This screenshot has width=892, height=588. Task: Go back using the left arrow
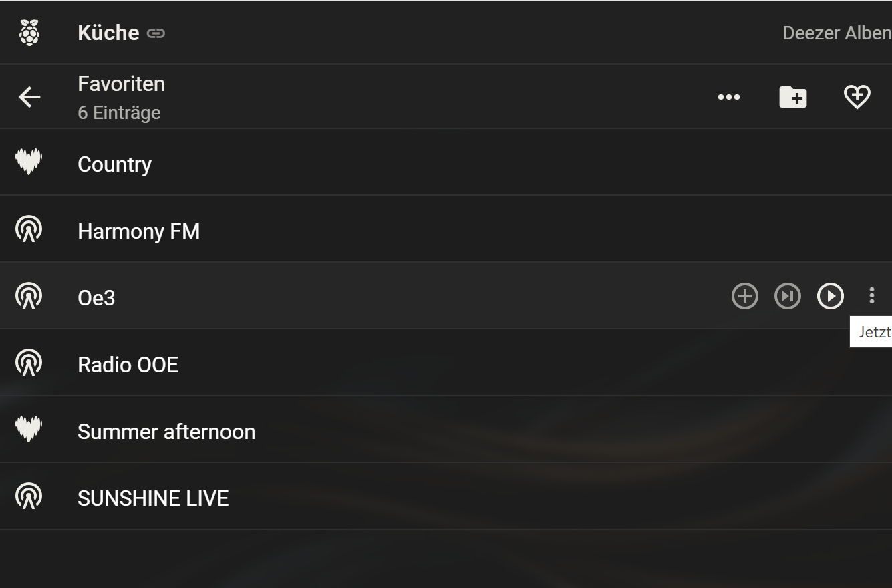coord(29,97)
